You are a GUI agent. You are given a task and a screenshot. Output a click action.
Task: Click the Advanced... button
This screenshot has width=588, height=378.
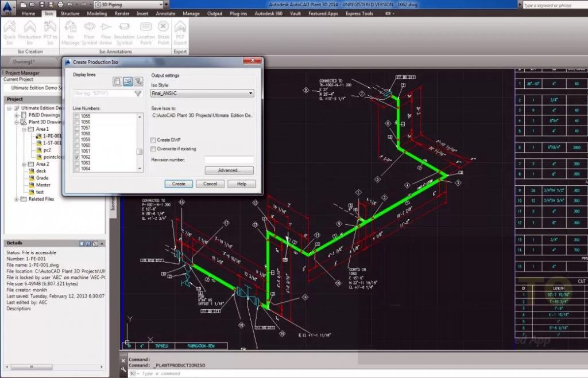(x=229, y=170)
